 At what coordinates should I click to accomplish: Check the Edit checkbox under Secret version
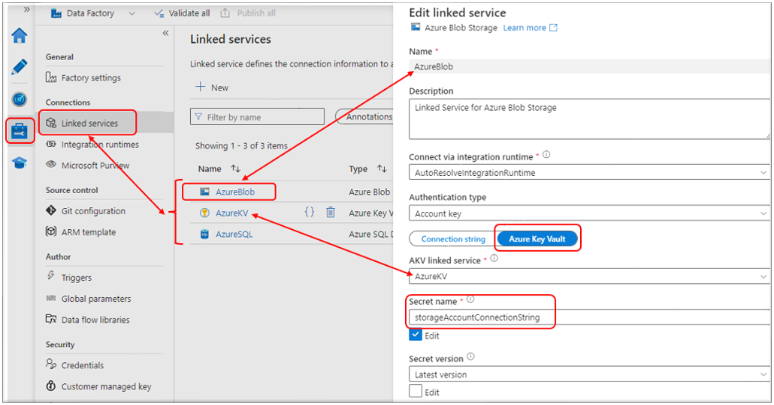[x=415, y=391]
